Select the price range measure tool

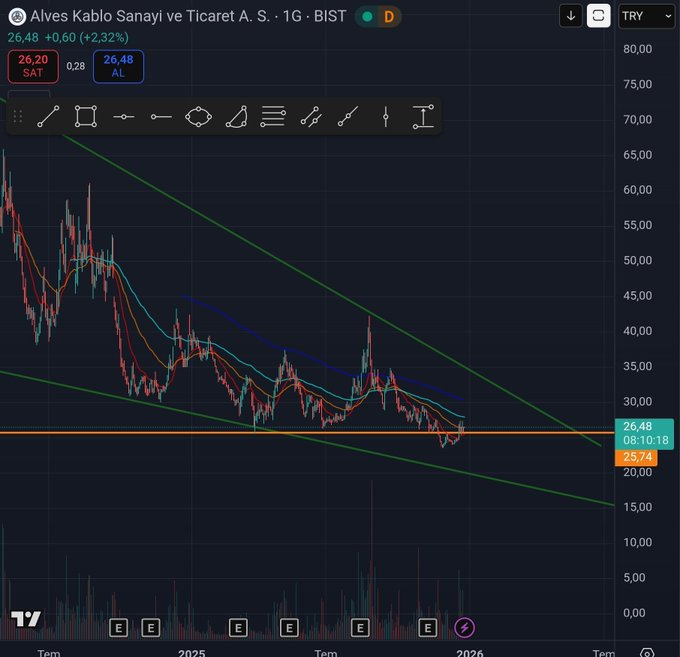coord(423,117)
